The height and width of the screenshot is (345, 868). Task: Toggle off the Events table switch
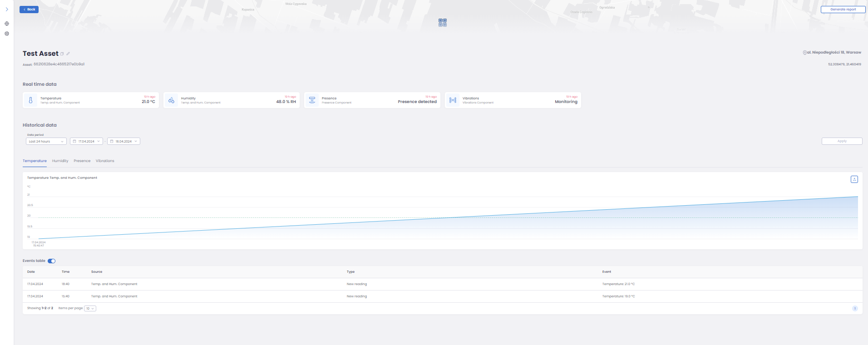click(x=52, y=261)
